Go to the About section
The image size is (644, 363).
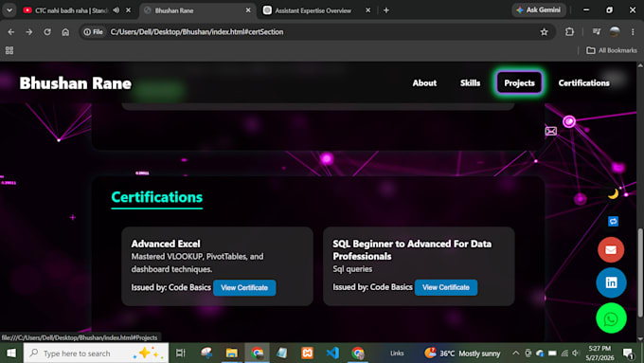424,83
